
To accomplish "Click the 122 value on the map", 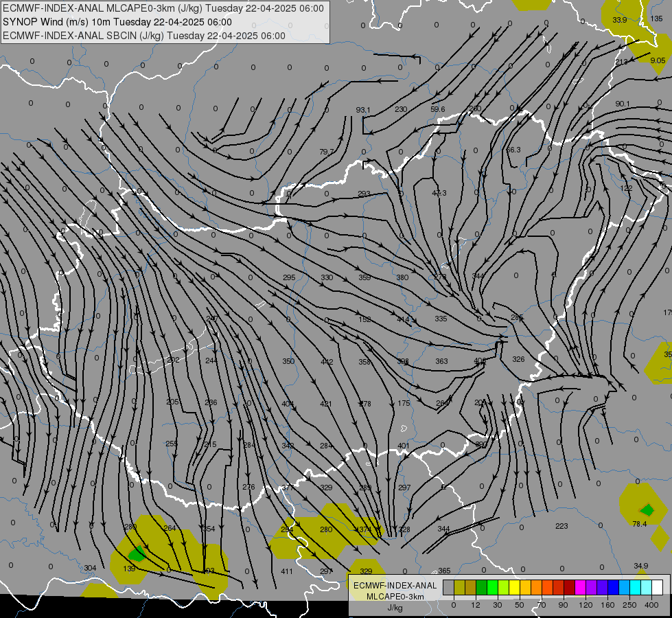I will click(x=626, y=188).
